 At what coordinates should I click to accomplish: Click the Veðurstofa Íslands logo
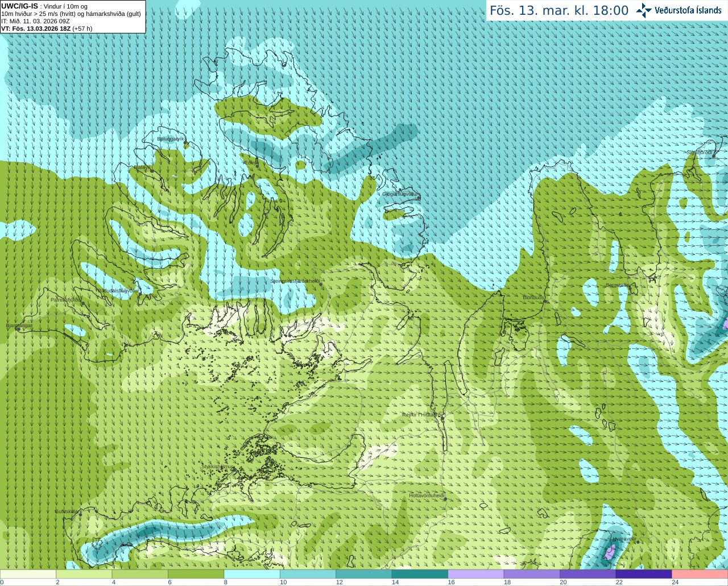point(679,10)
